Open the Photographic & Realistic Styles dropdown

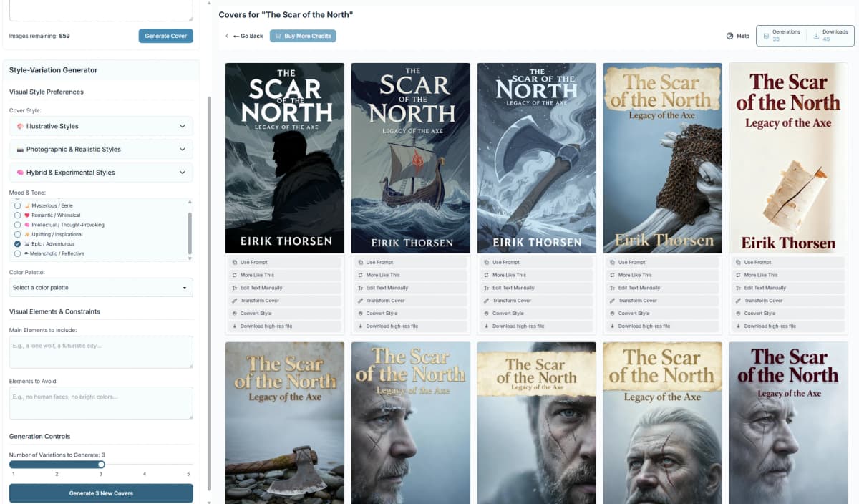point(100,148)
